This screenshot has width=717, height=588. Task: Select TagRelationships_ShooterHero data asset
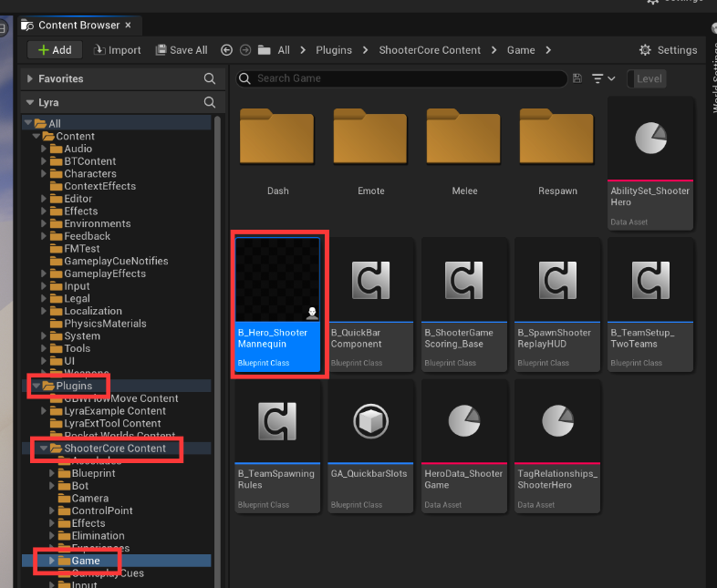click(x=557, y=446)
